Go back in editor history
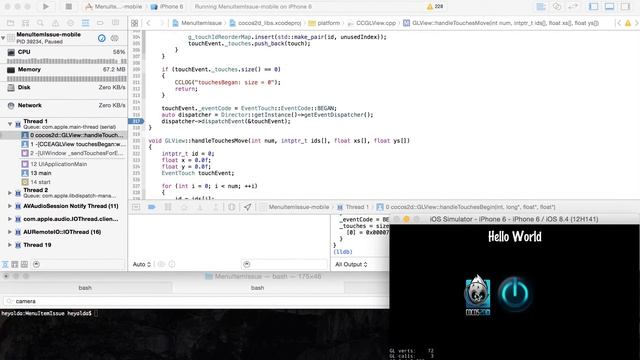The image size is (640, 360). [x=149, y=23]
